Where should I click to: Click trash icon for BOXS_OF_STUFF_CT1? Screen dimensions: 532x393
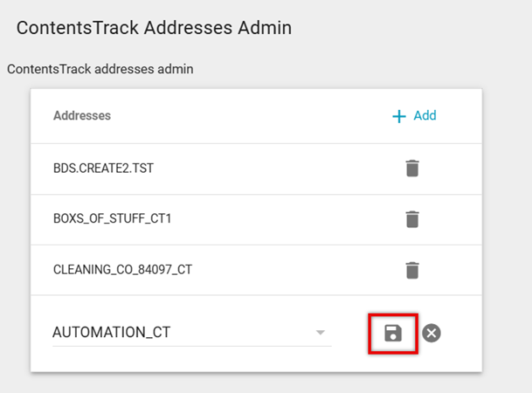coord(412,219)
